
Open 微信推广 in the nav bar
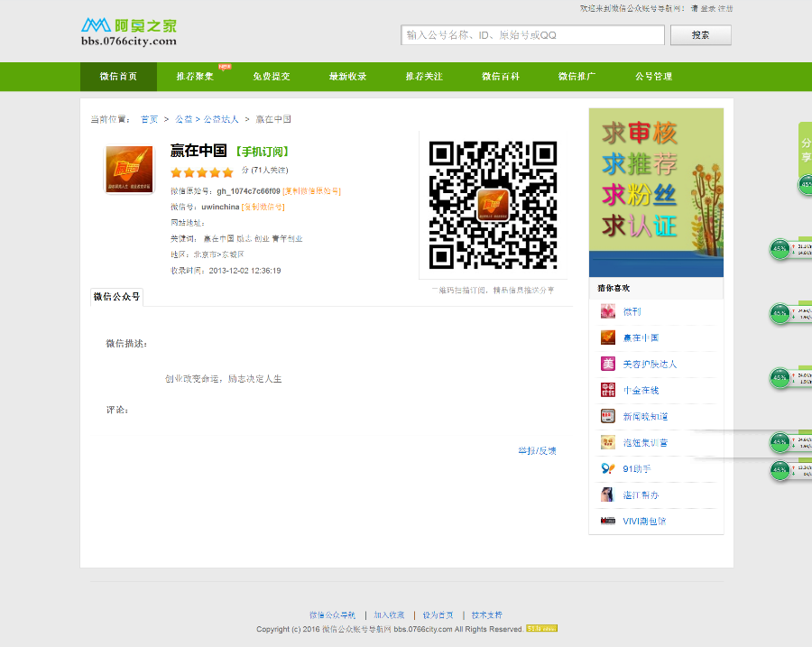tap(577, 77)
